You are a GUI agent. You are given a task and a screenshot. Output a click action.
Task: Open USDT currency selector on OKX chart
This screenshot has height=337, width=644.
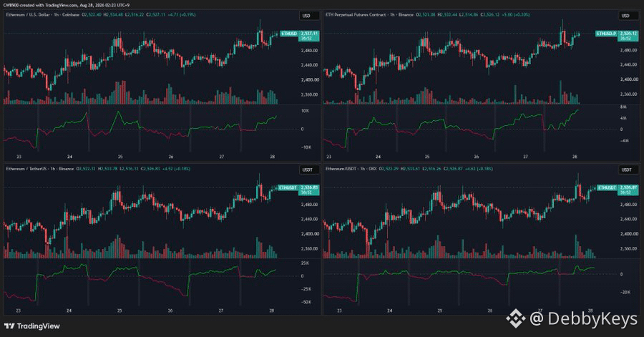coord(628,170)
